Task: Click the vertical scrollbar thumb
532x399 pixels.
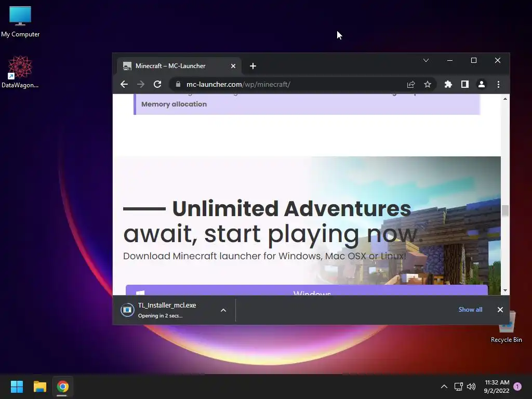Action: tap(505, 211)
